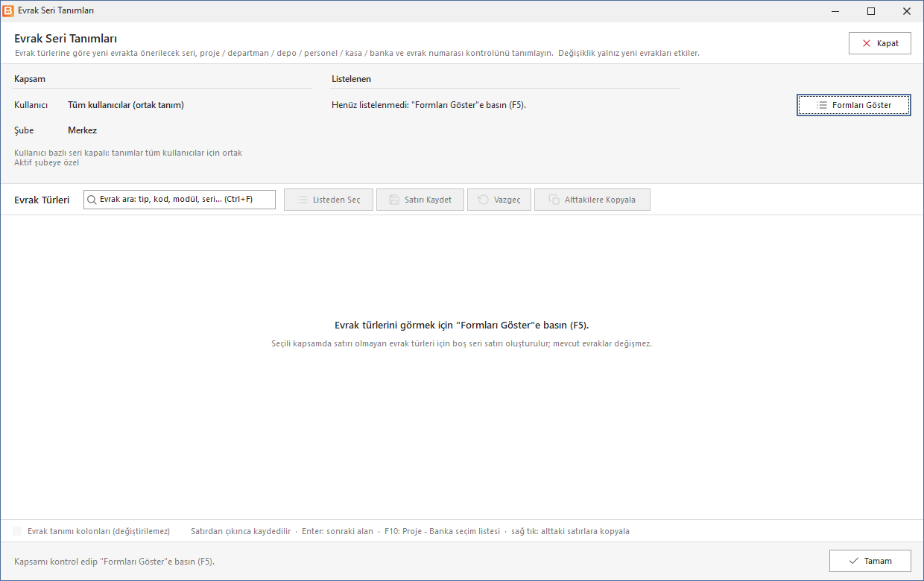The width and height of the screenshot is (924, 581).
Task: Confirm with the Tamam button
Action: click(870, 561)
